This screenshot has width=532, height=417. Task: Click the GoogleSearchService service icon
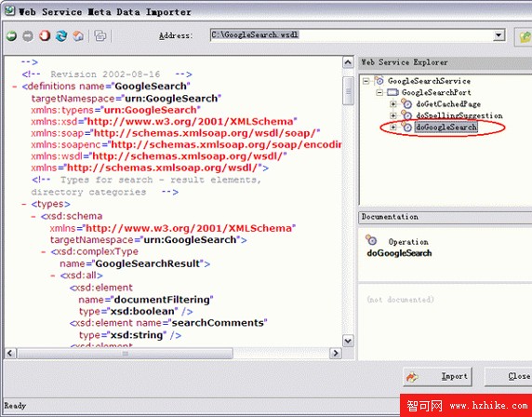(x=379, y=81)
